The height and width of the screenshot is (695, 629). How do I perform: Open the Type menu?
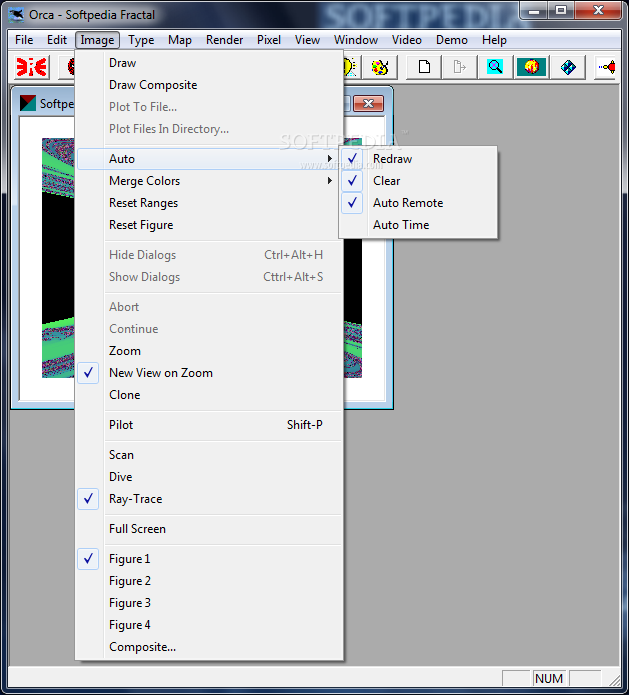coord(141,40)
